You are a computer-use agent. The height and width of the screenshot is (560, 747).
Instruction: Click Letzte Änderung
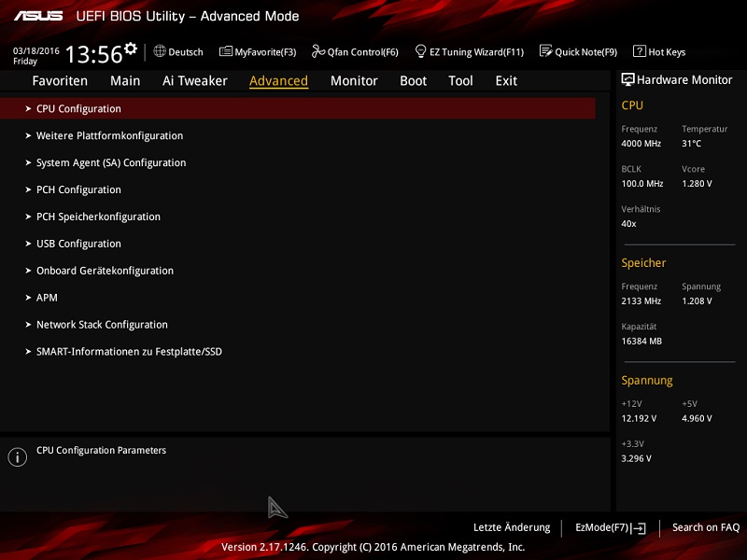click(512, 527)
